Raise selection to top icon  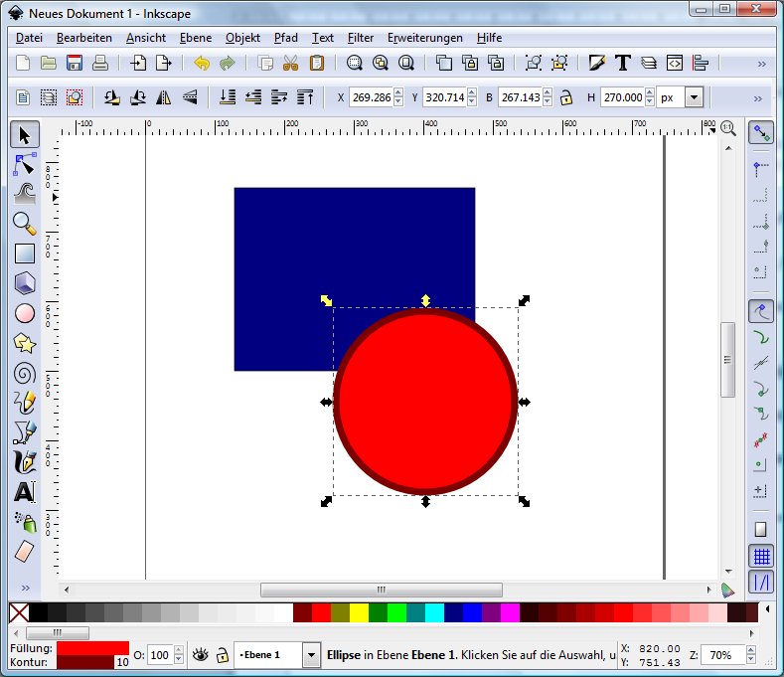(x=305, y=97)
